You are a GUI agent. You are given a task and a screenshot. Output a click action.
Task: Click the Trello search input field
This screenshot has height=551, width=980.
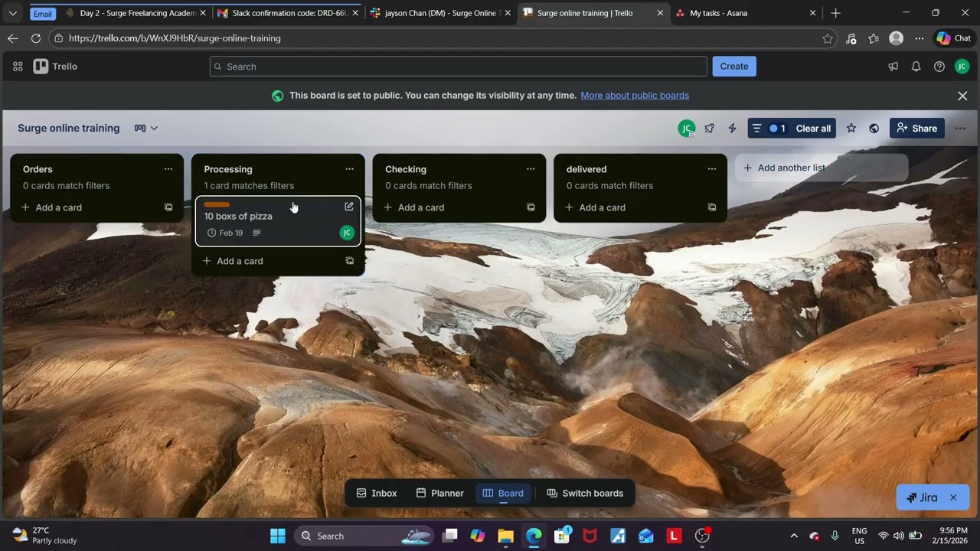click(459, 67)
